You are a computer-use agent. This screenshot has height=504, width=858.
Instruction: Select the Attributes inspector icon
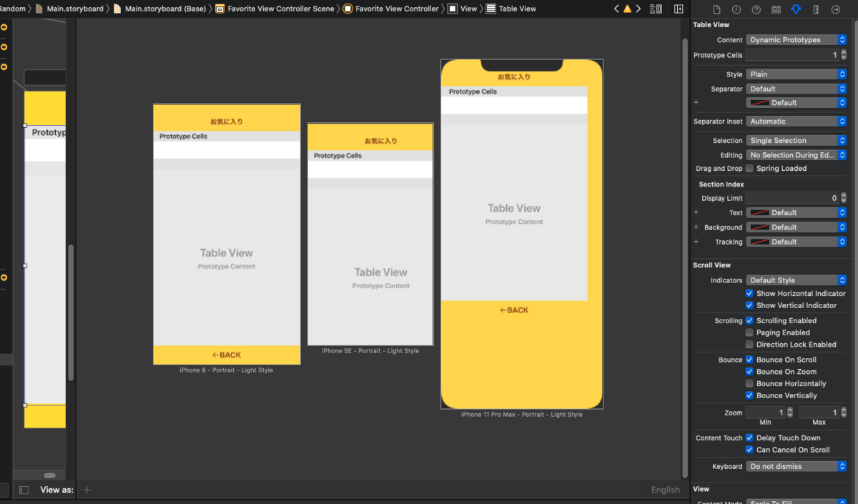796,9
